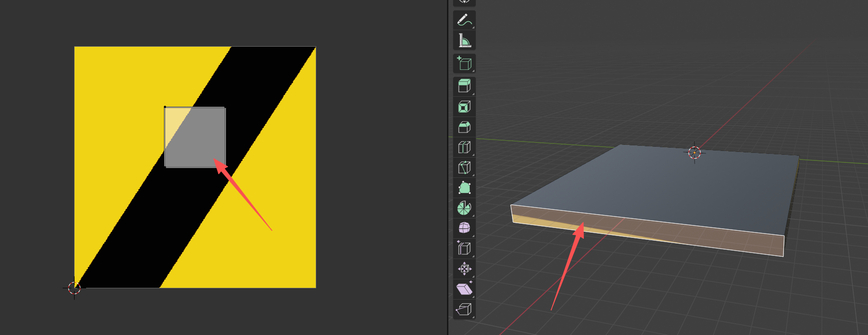Select the Smooth vertices tool
This screenshot has width=868, height=335.
click(x=464, y=228)
